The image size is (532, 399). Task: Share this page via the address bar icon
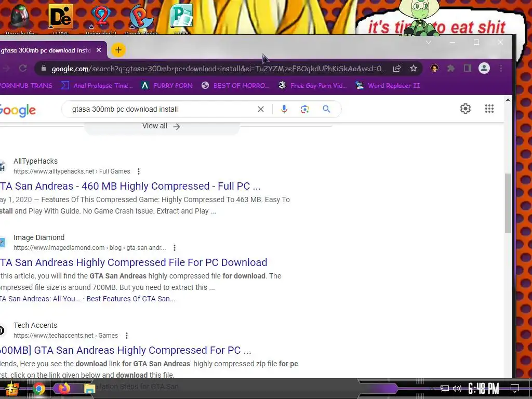(396, 69)
